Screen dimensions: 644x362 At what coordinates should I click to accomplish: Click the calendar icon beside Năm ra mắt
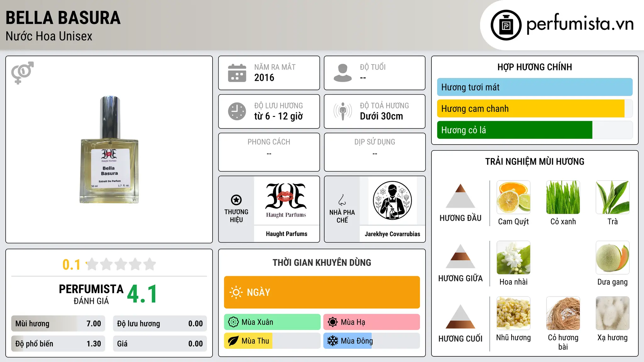point(237,73)
